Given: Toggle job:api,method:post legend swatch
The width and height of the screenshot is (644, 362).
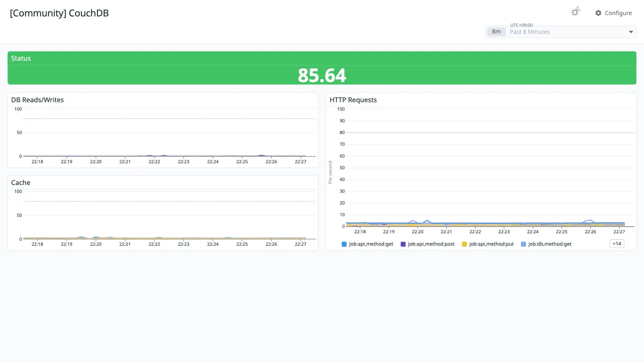Looking at the screenshot, I should [403, 244].
